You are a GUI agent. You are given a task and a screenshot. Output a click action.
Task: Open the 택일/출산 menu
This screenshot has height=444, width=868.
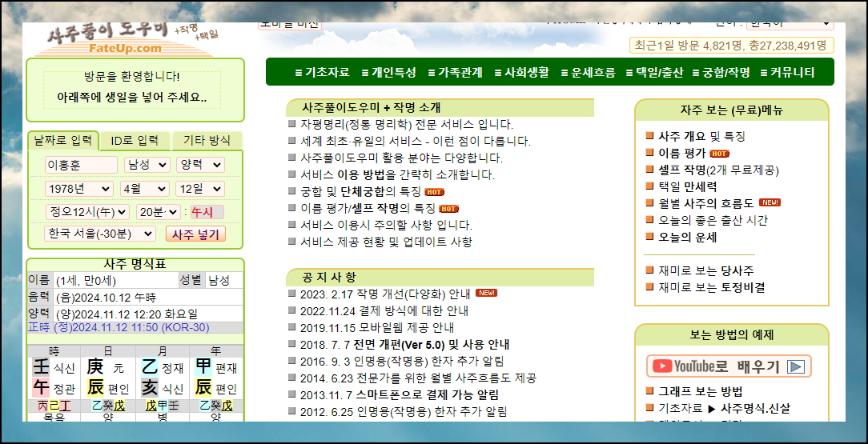[655, 73]
